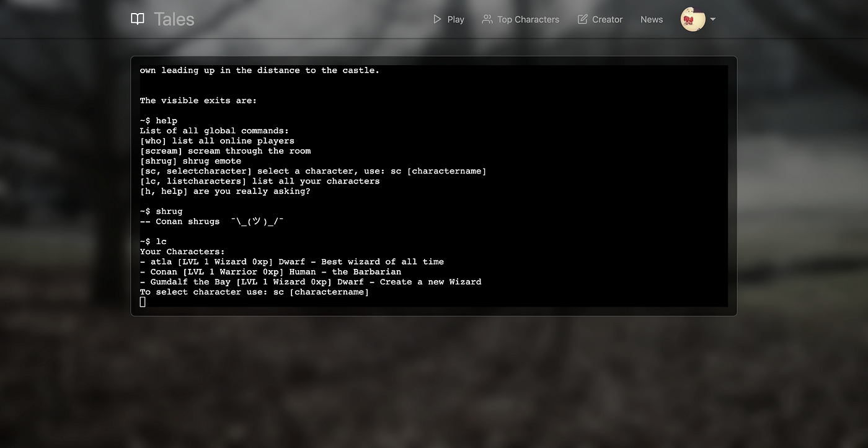This screenshot has width=868, height=448.
Task: Open the Creator page
Action: pos(607,19)
